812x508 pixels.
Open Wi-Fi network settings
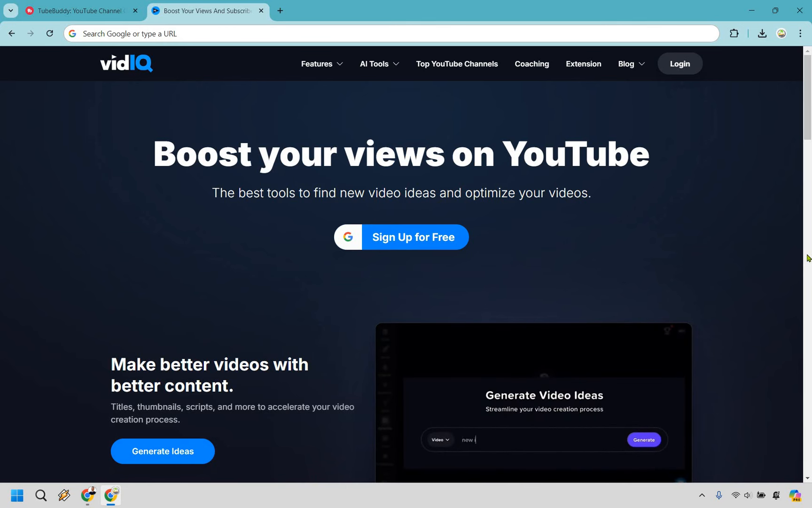point(735,495)
